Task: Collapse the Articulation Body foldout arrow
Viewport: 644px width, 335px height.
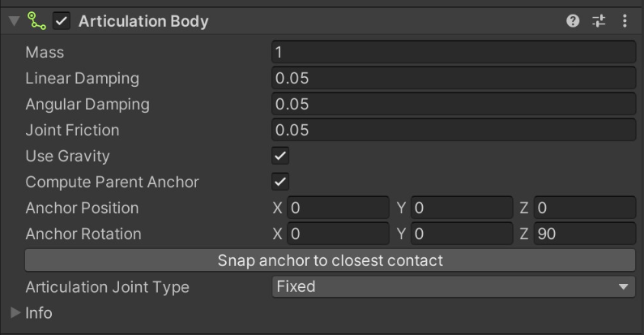Action: [x=14, y=21]
